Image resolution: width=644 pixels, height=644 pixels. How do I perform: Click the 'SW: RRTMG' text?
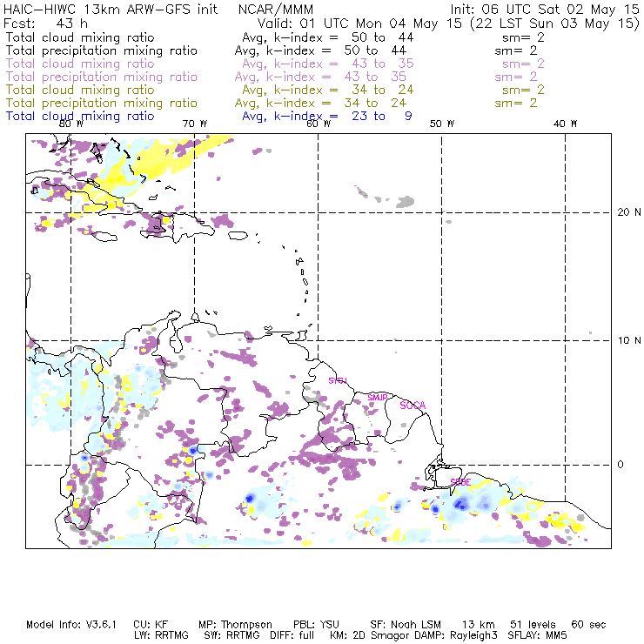[231, 635]
